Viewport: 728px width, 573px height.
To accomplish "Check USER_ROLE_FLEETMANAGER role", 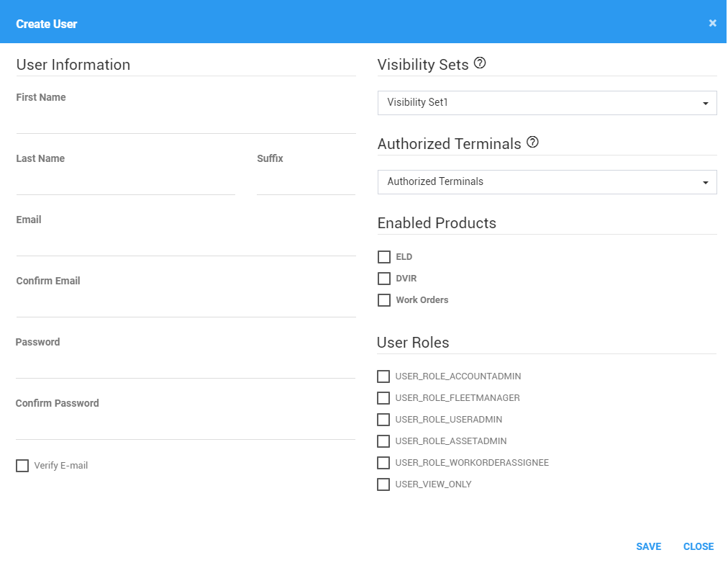I will click(x=383, y=398).
